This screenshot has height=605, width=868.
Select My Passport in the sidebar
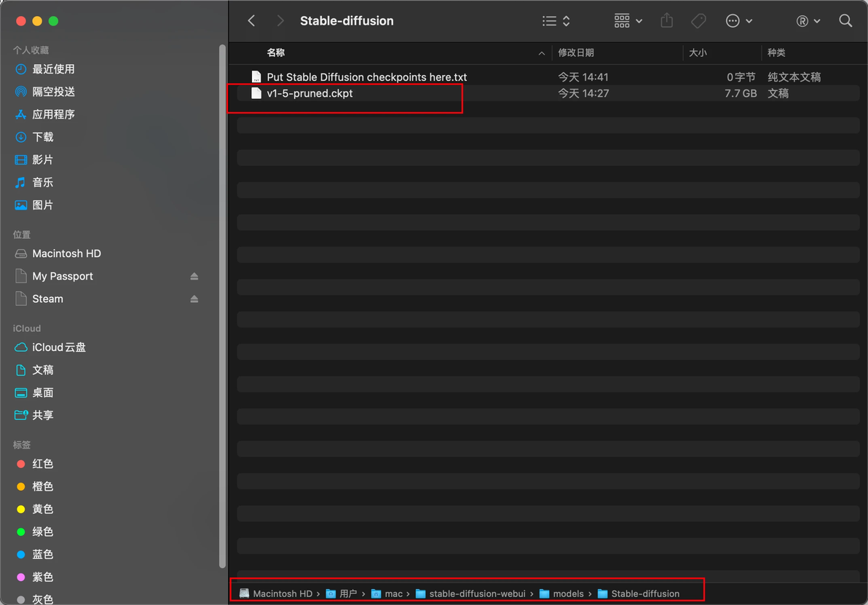point(63,276)
